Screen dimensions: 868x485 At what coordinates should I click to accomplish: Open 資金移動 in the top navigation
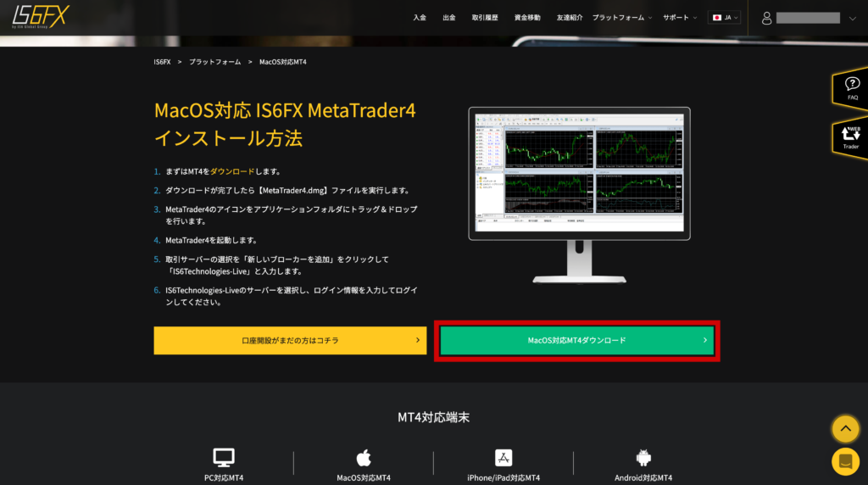(527, 18)
